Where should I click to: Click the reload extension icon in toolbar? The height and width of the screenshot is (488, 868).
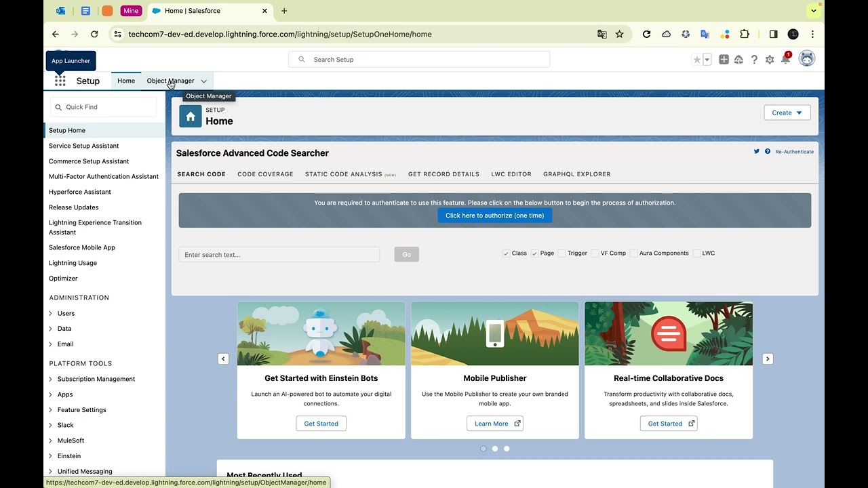[647, 34]
